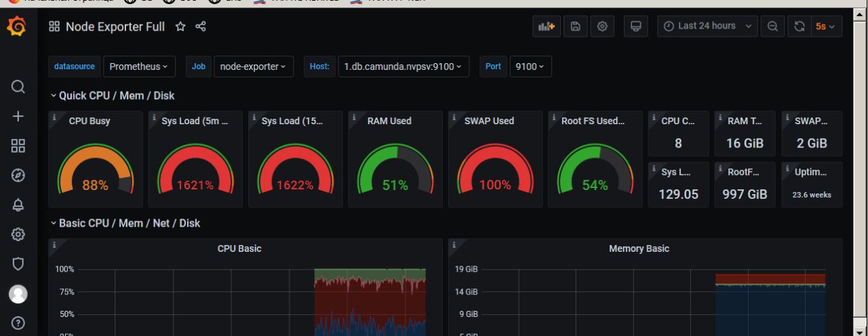Open the Explore compass icon
This screenshot has height=336, width=868.
click(x=18, y=176)
